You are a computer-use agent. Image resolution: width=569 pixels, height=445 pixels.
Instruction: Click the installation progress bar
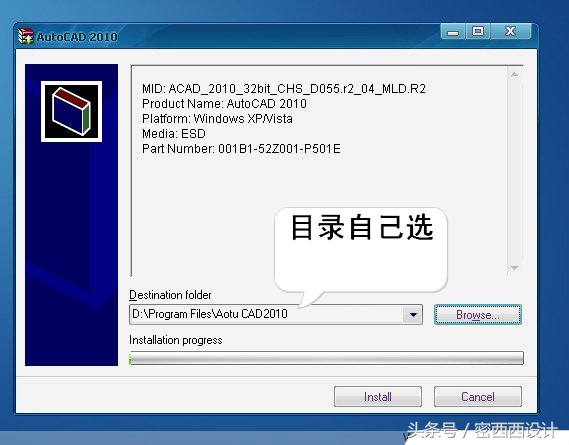coord(326,358)
